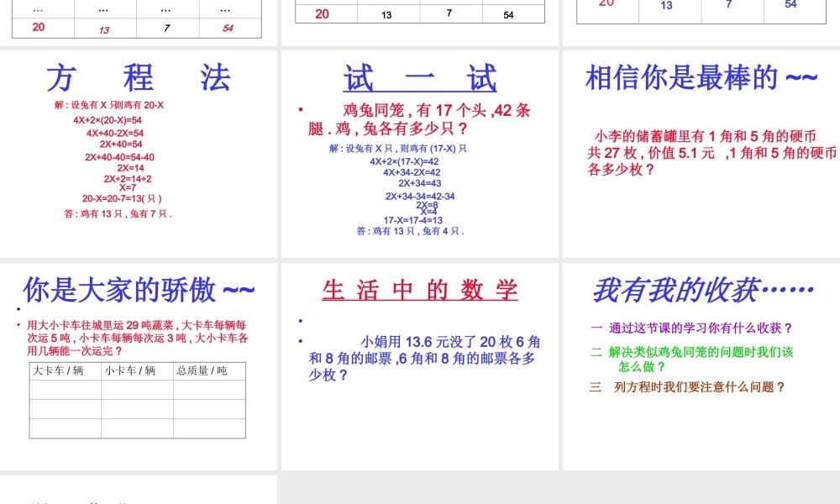Image resolution: width=840 pixels, height=504 pixels.
Task: Open the 相信你是最棒的 slide
Action: (x=701, y=154)
